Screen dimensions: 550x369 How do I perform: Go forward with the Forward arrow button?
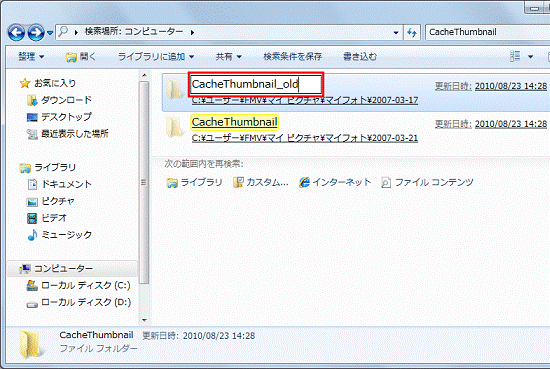(x=36, y=33)
